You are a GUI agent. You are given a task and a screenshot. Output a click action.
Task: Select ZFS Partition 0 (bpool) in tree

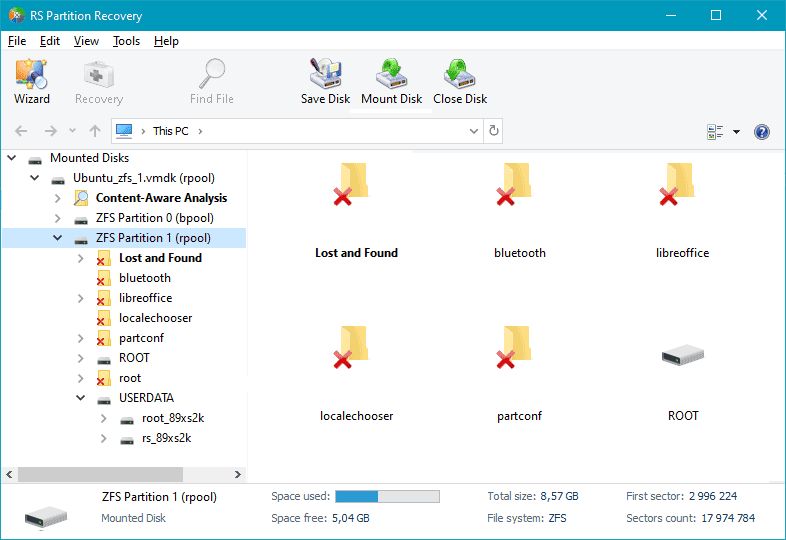tap(155, 218)
